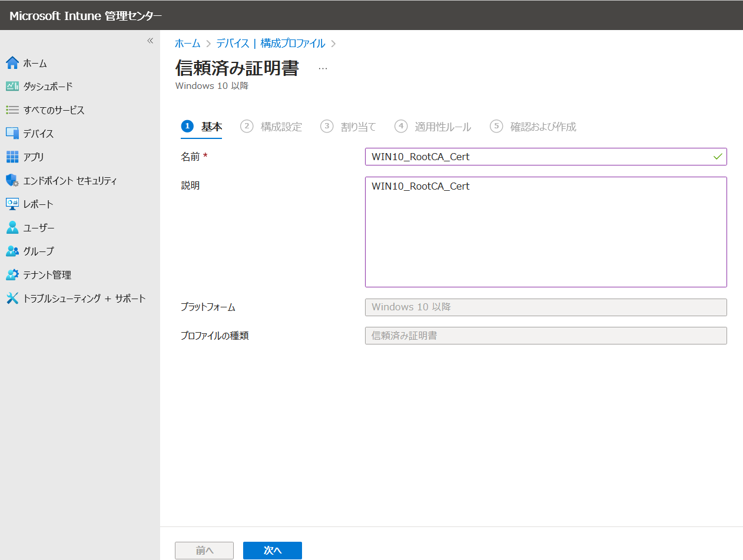This screenshot has width=743, height=560.
Task: Click the Windows 10 以降 subtitle text
Action: (x=212, y=86)
